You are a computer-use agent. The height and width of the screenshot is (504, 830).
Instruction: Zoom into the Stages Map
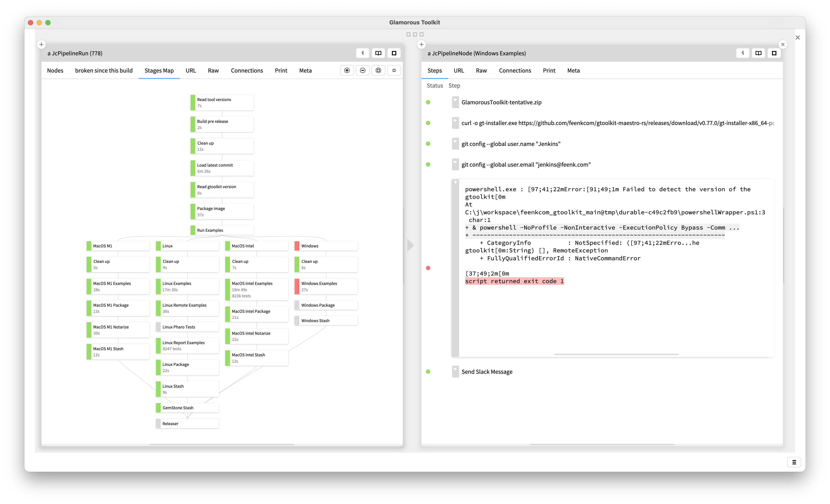click(347, 70)
